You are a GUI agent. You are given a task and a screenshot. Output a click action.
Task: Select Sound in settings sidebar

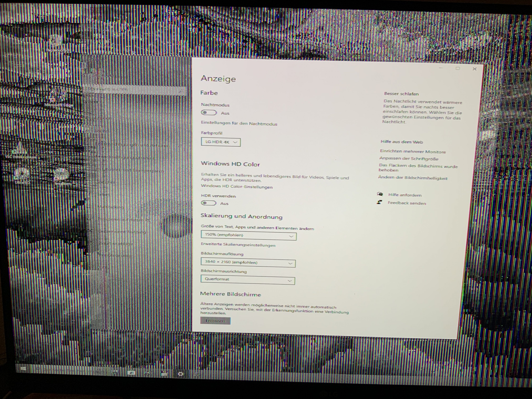pos(102,131)
